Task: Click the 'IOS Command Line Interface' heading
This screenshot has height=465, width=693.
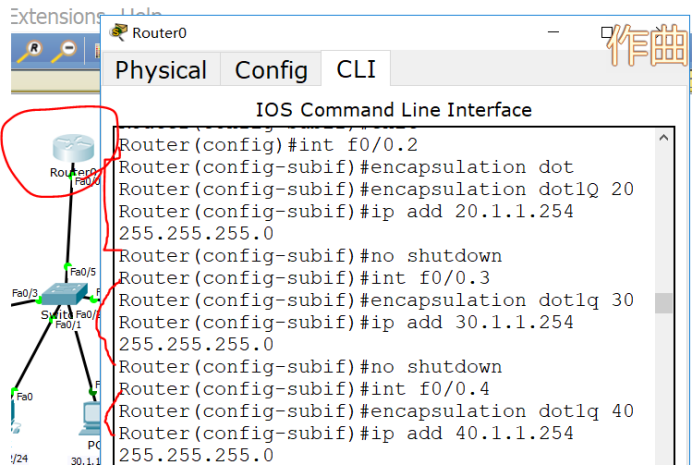Action: point(394,110)
